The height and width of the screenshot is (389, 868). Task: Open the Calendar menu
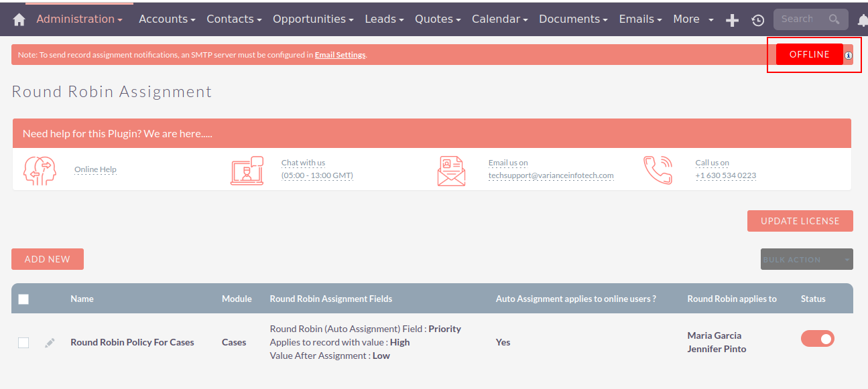tap(499, 19)
